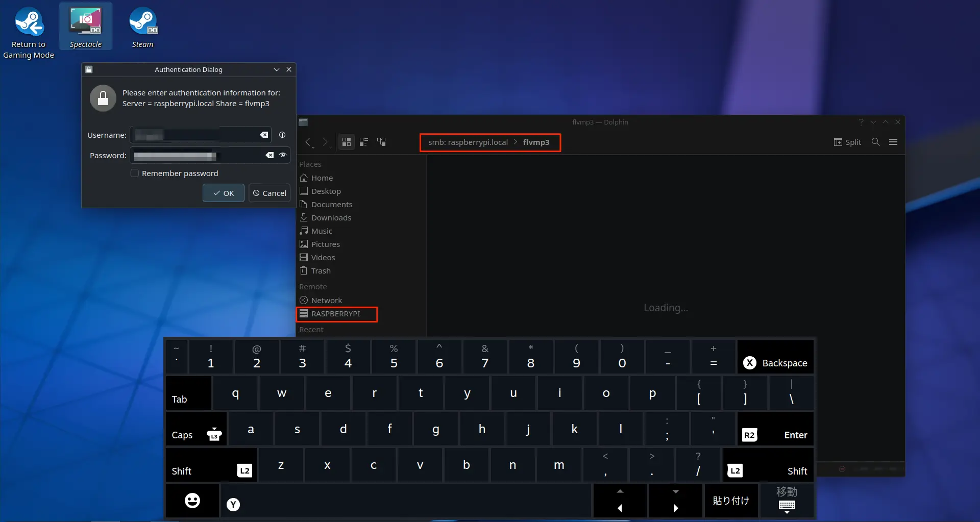The width and height of the screenshot is (980, 522).
Task: Enable the Remember password checkbox
Action: [x=135, y=173]
